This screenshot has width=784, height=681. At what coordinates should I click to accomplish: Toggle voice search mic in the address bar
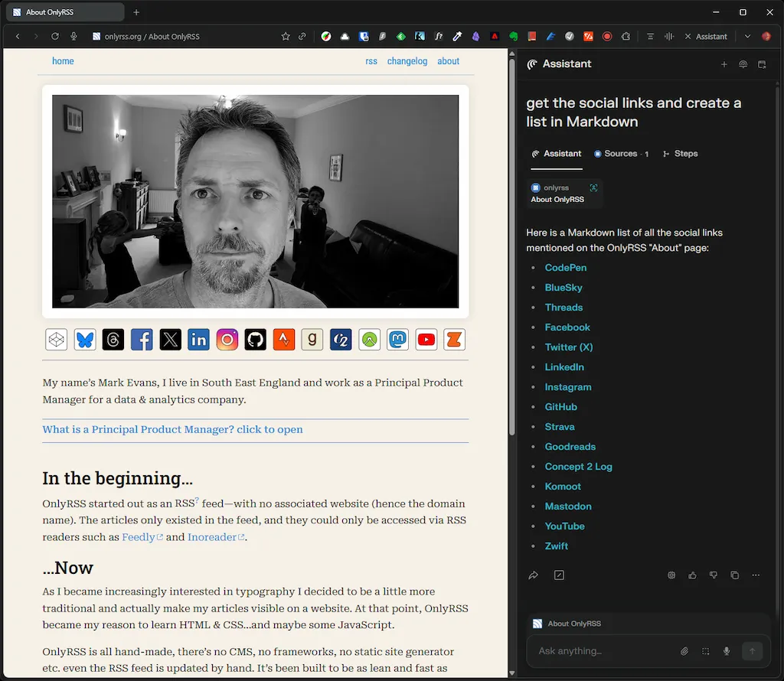[73, 36]
